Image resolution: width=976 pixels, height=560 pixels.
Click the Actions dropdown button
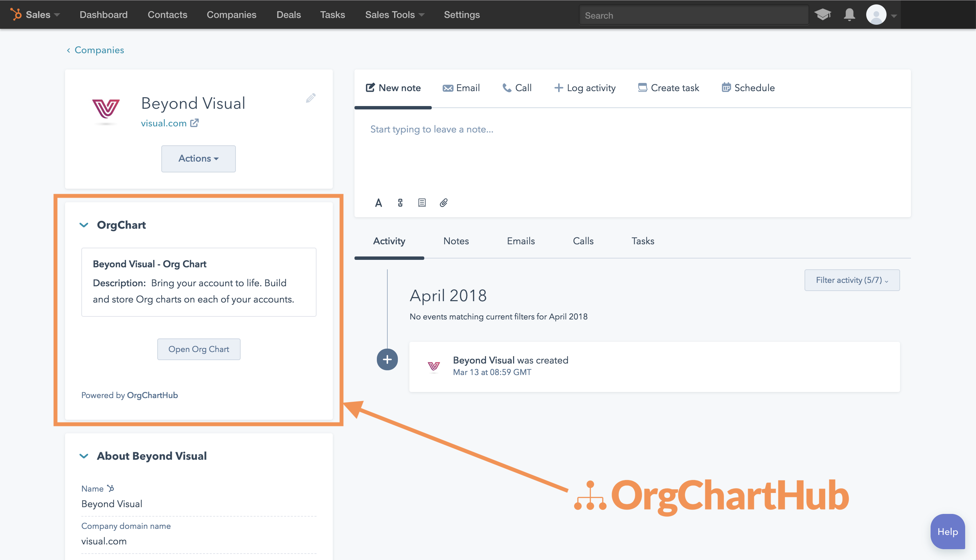click(x=198, y=158)
